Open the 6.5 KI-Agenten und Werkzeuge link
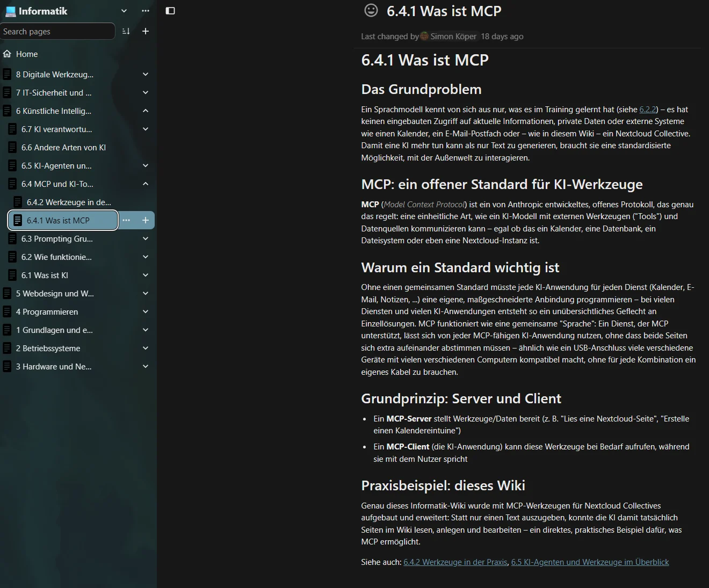Screen dimensions: 709x588 590,562
